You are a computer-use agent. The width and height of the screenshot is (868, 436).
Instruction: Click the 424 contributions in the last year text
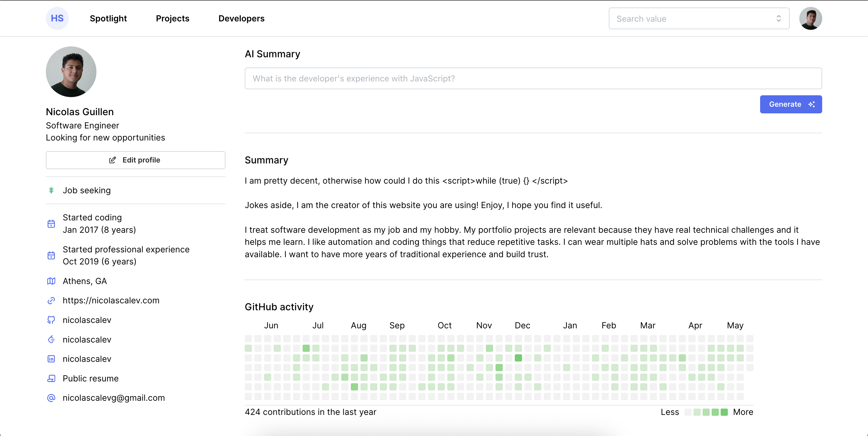(310, 412)
